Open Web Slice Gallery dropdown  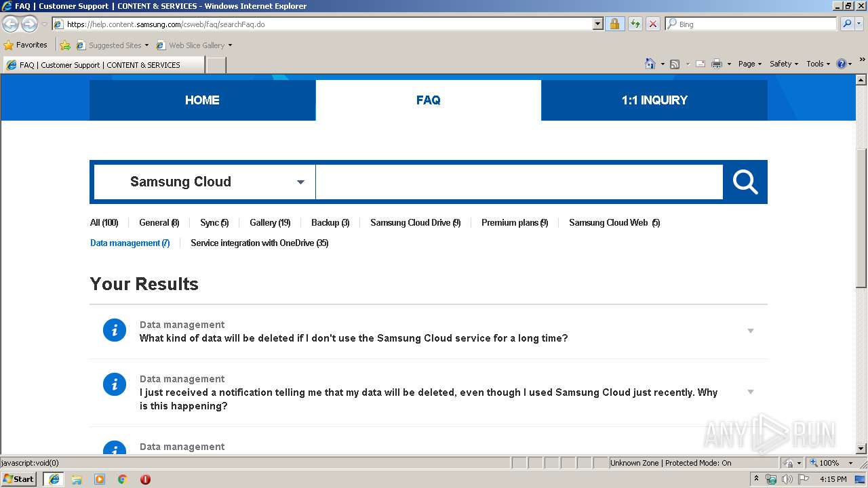pyautogui.click(x=194, y=45)
